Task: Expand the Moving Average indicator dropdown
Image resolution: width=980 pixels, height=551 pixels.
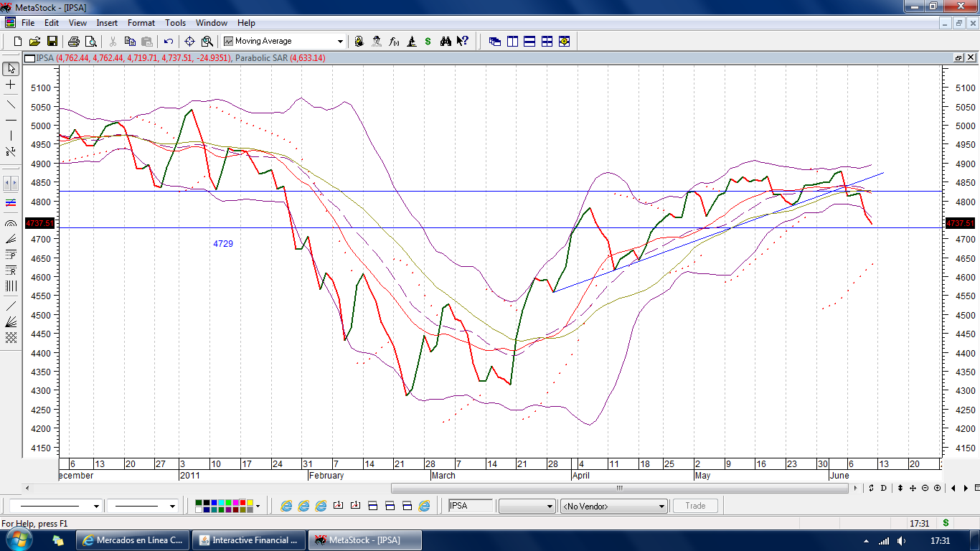Action: [x=340, y=42]
